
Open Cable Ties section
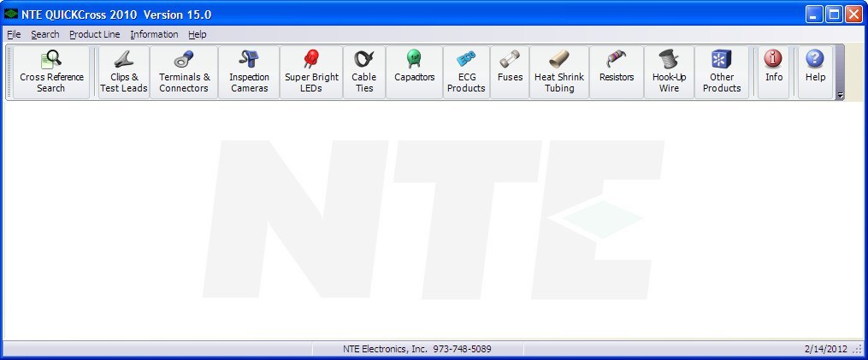[x=364, y=72]
